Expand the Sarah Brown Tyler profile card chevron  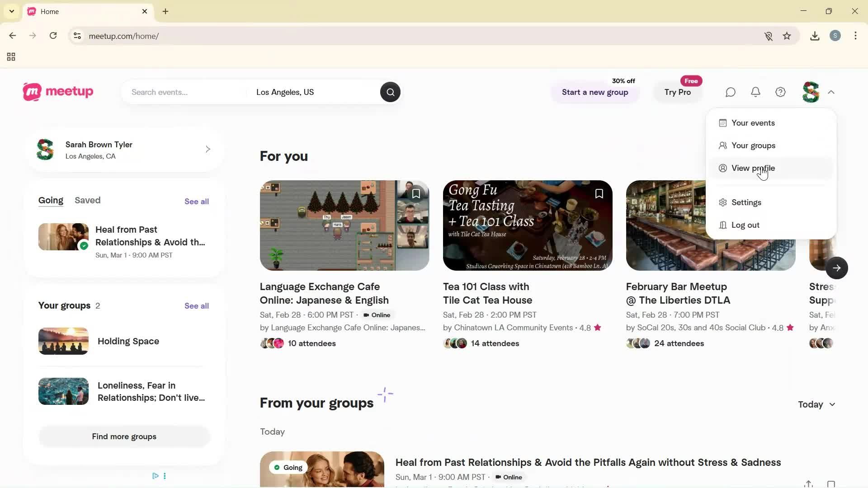tap(208, 149)
